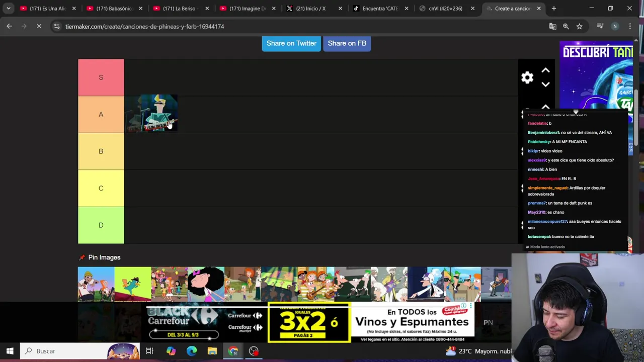
Task: Click the Pin Images link
Action: pos(104,257)
